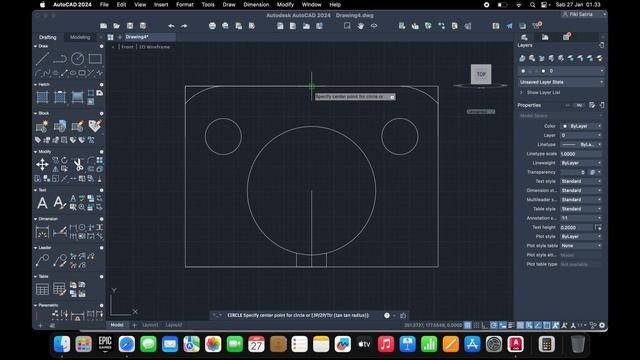Choose the Multiline Text tool
The image size is (640, 360).
coord(42,203)
